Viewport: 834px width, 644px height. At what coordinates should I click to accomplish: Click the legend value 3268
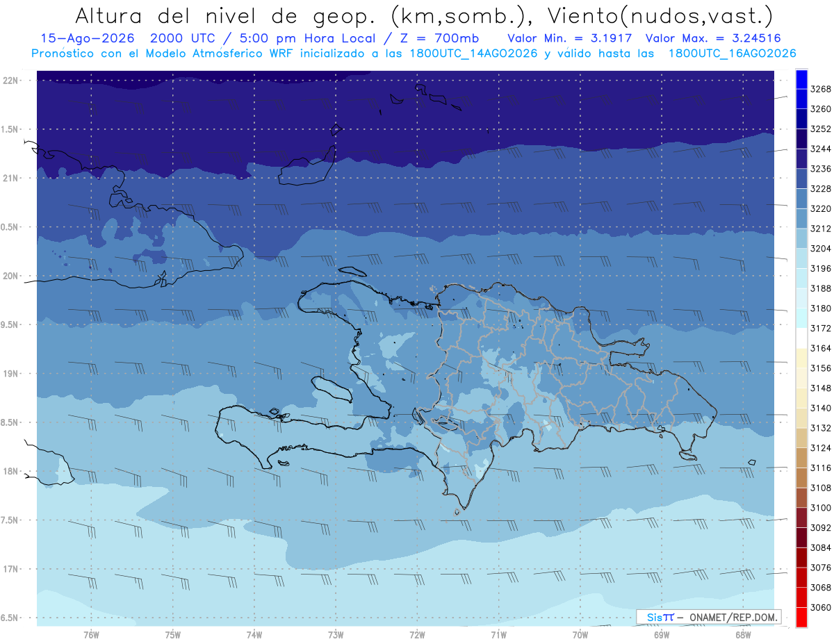click(x=821, y=89)
